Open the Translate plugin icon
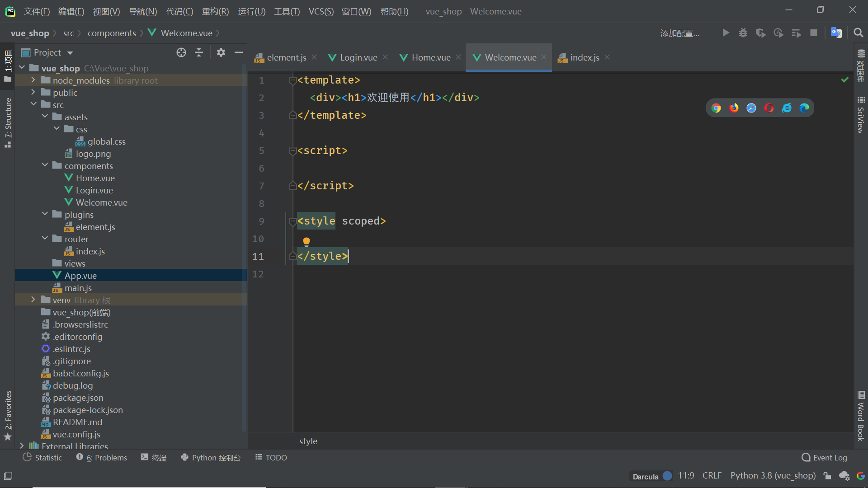 [x=836, y=33]
